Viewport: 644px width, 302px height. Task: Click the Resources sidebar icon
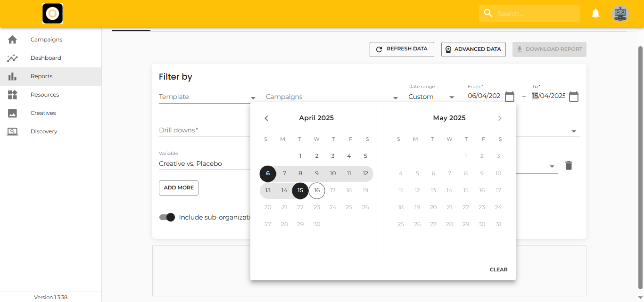tap(12, 94)
